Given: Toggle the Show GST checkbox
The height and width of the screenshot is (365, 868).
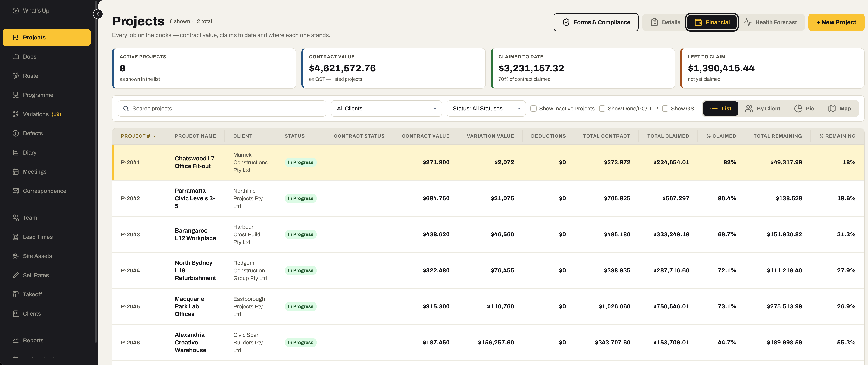Looking at the screenshot, I should click(665, 109).
